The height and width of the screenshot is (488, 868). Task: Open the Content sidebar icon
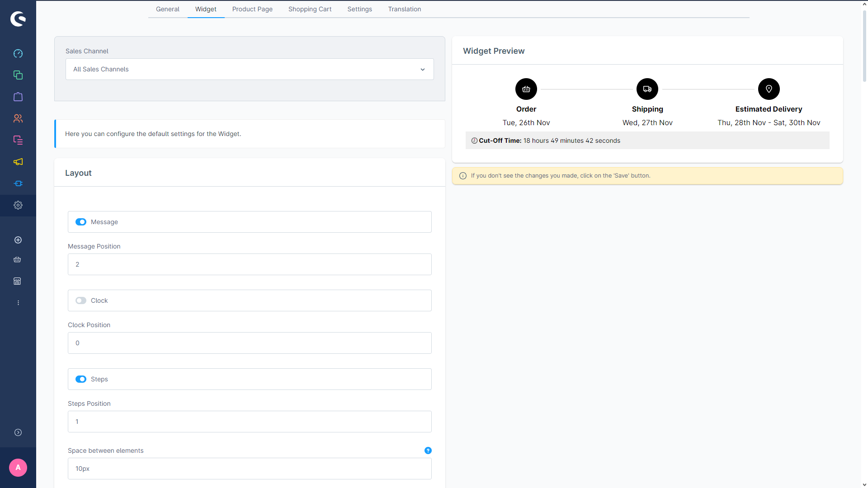point(18,140)
